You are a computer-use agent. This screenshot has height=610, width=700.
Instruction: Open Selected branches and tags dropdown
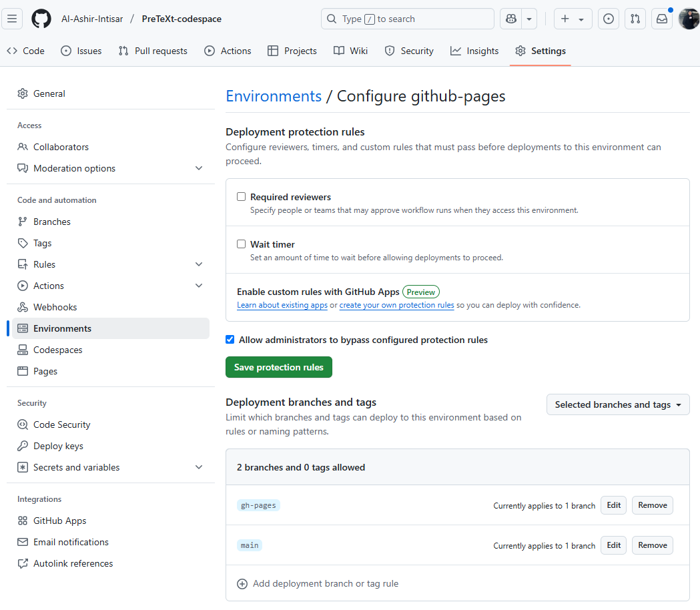coord(618,404)
